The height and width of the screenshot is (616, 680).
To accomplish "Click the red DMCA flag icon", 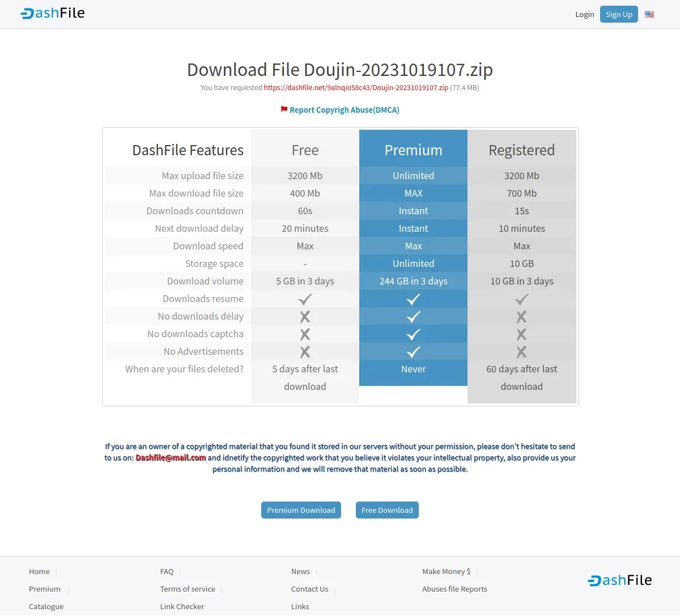I will tap(284, 109).
